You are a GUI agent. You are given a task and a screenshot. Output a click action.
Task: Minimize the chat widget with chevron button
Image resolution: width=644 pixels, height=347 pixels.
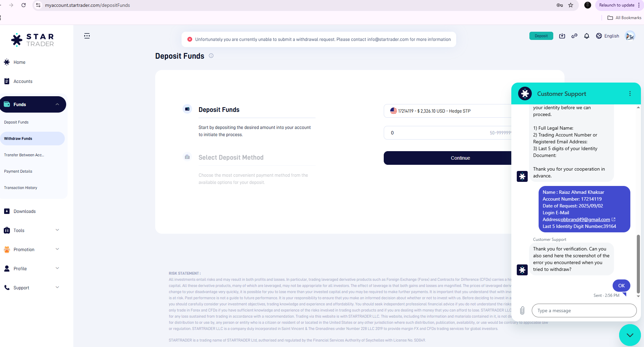tap(630, 335)
